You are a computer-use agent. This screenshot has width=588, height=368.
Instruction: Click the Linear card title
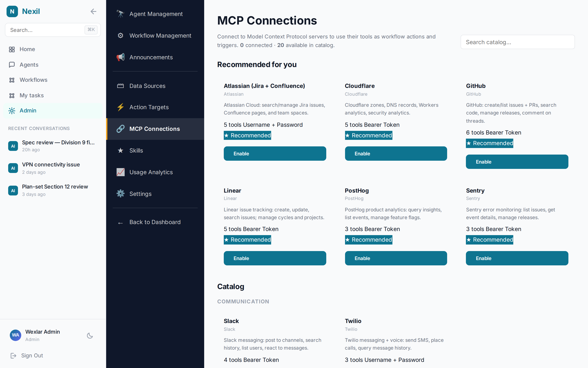pos(233,191)
